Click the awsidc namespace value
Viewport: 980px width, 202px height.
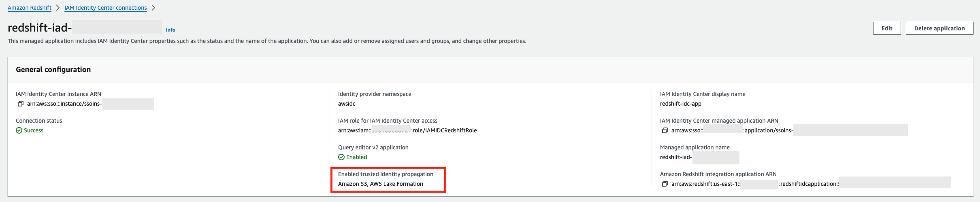(347, 104)
